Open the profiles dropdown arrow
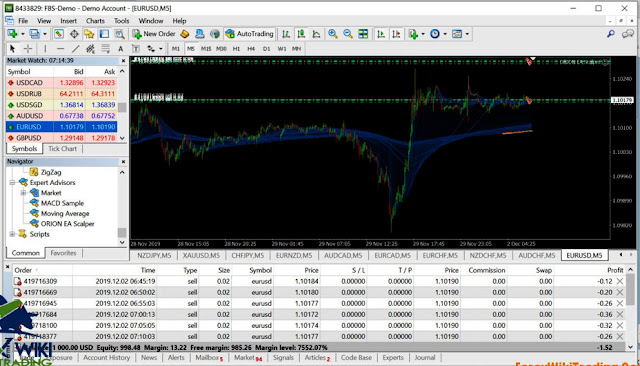The width and height of the screenshot is (640, 366). point(44,34)
